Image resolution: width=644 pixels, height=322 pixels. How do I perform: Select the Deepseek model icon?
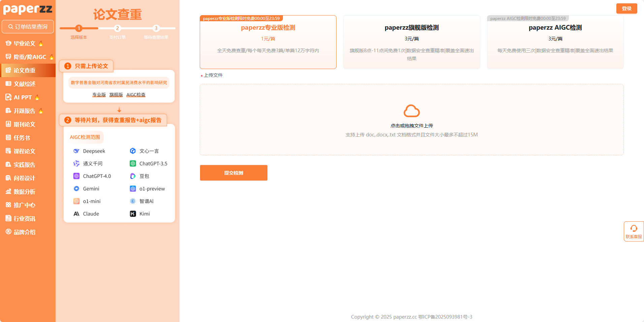76,151
